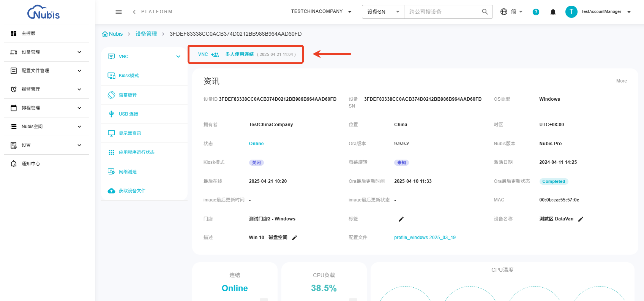Select the 应用程序运行状态 panel item

pyautogui.click(x=144, y=152)
